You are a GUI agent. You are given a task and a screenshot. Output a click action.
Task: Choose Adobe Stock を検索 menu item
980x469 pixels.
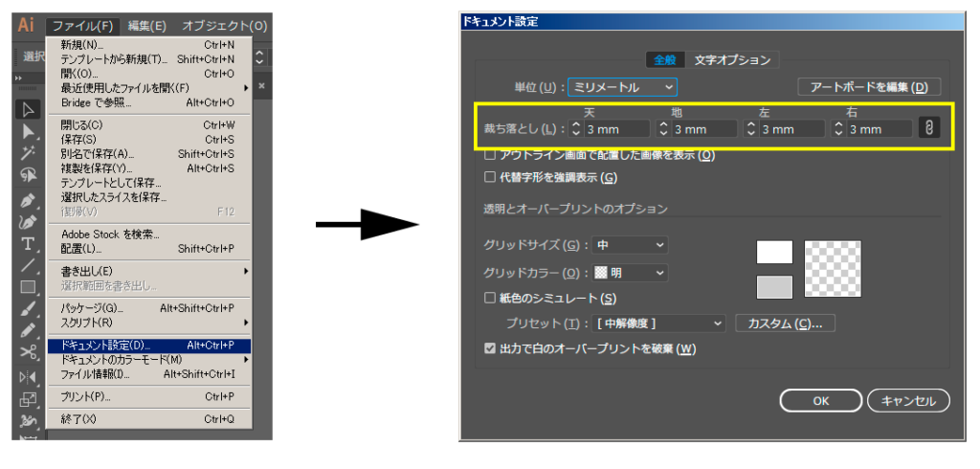[x=148, y=234]
